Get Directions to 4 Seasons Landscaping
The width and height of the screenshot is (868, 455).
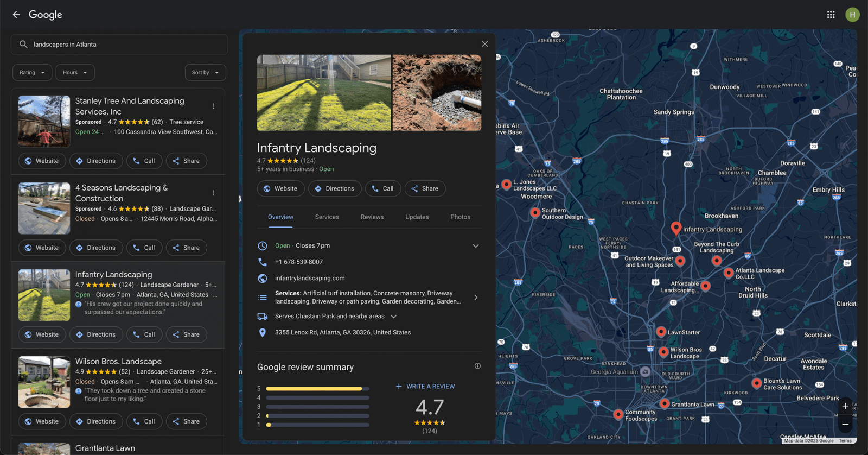click(x=96, y=248)
